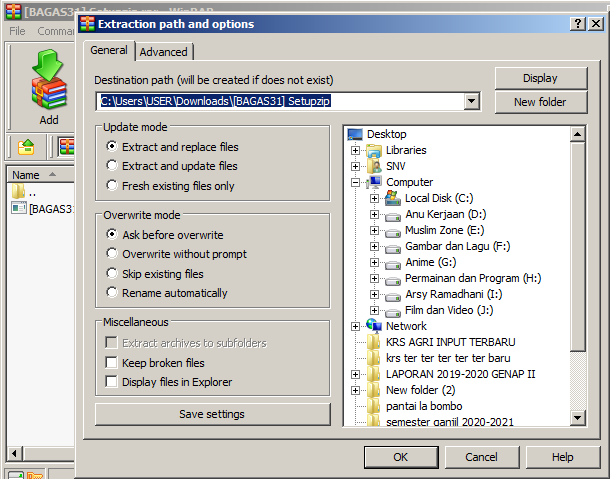
Task: Click the Local Disk (C:) drive icon
Action: coord(393,198)
